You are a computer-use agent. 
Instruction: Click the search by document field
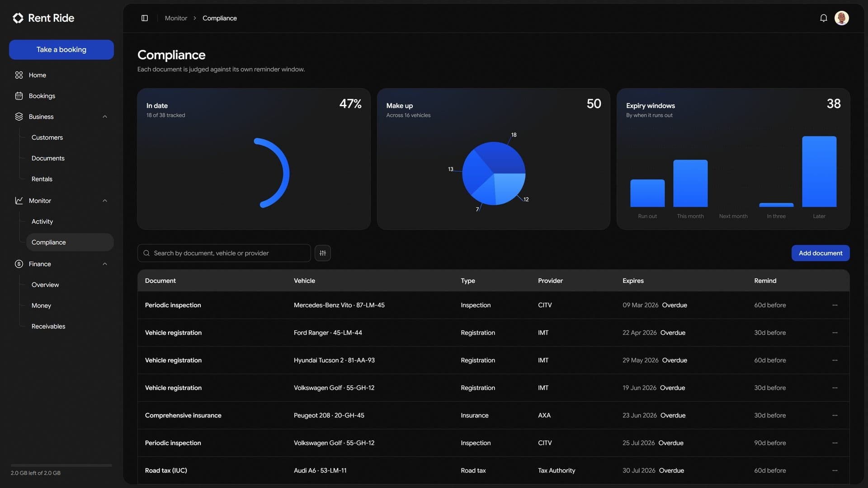pyautogui.click(x=224, y=253)
